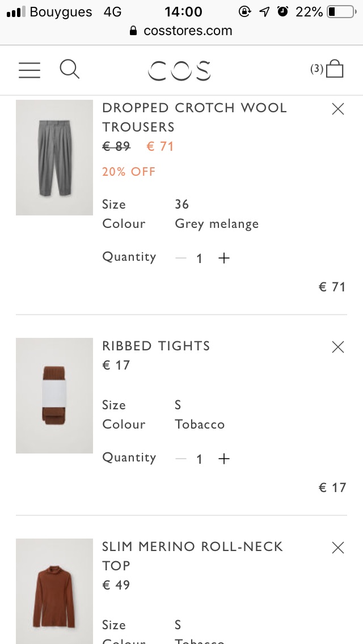Open Slim Merino Roll-Neck Top title
The width and height of the screenshot is (363, 644).
[192, 556]
